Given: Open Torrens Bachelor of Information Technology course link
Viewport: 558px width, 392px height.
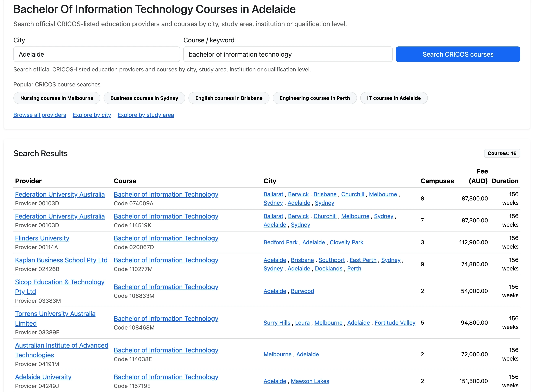Looking at the screenshot, I should coord(166,318).
